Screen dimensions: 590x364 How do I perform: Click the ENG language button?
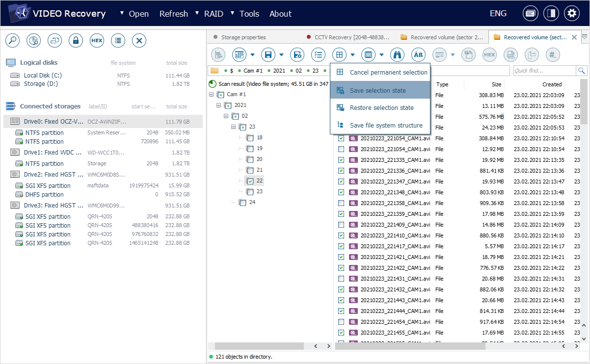498,14
